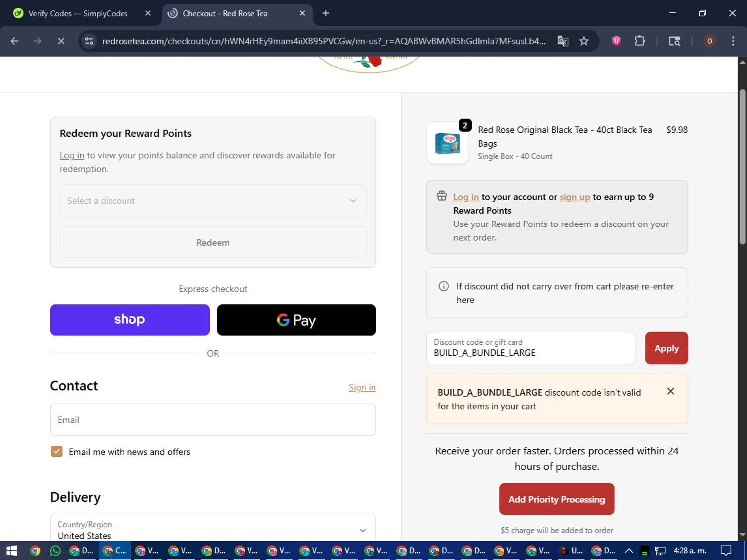View site information icon in address bar

pyautogui.click(x=89, y=41)
